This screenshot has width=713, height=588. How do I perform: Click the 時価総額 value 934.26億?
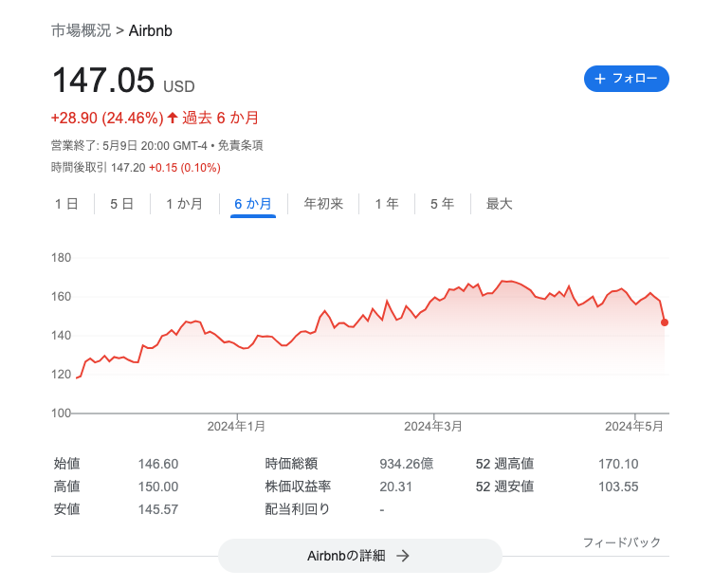coord(407,464)
